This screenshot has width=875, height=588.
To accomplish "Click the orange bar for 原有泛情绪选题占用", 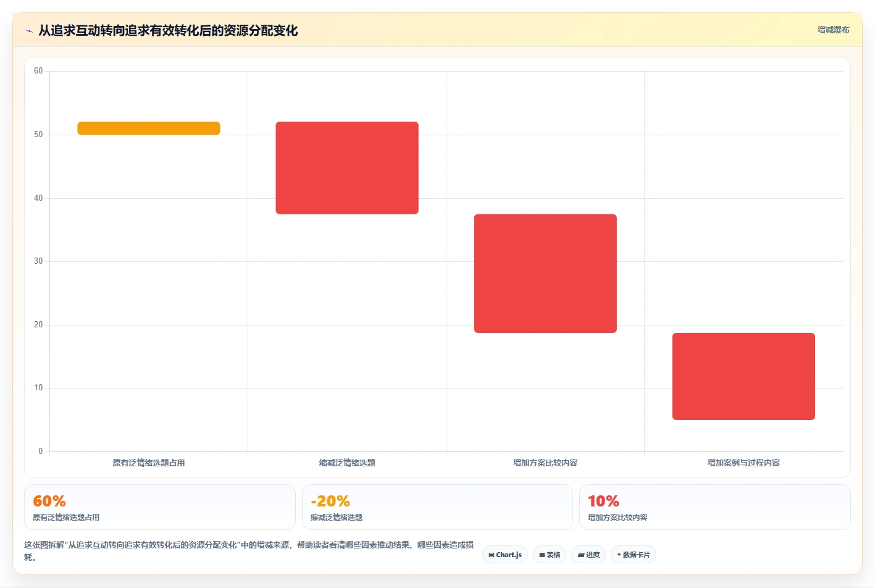I will 149,128.
